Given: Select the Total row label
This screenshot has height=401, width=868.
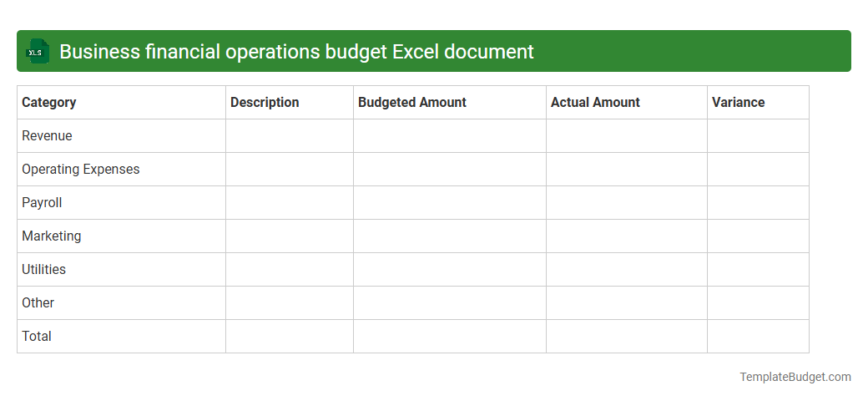Looking at the screenshot, I should (x=37, y=336).
